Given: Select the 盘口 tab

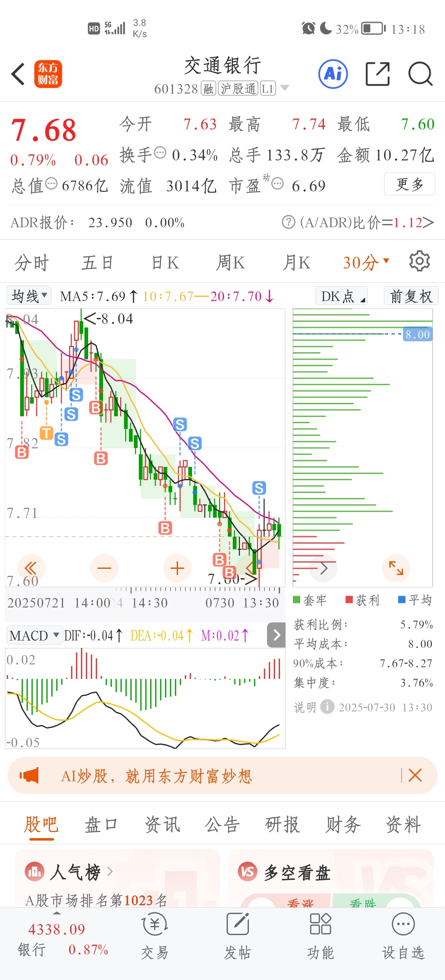Looking at the screenshot, I should point(101,825).
